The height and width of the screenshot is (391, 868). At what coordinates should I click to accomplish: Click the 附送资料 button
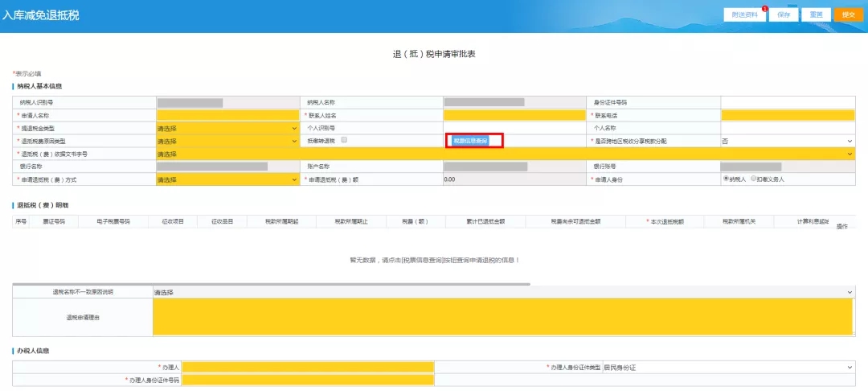tap(744, 15)
